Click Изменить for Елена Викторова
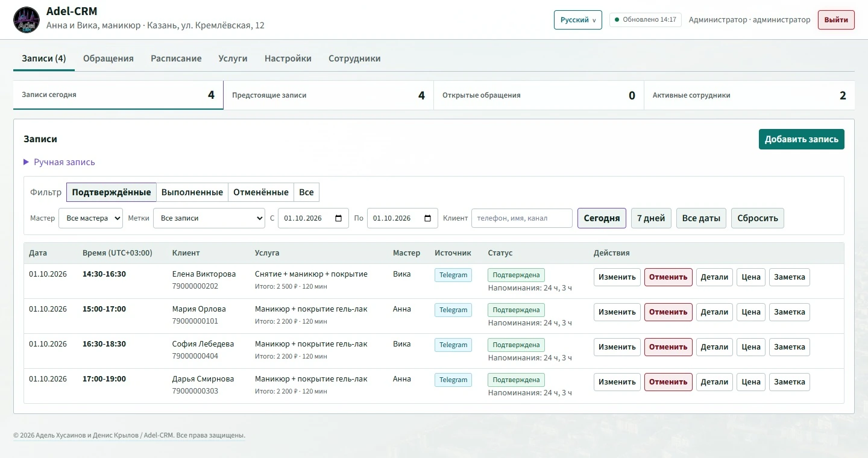868x458 pixels. [x=617, y=277]
